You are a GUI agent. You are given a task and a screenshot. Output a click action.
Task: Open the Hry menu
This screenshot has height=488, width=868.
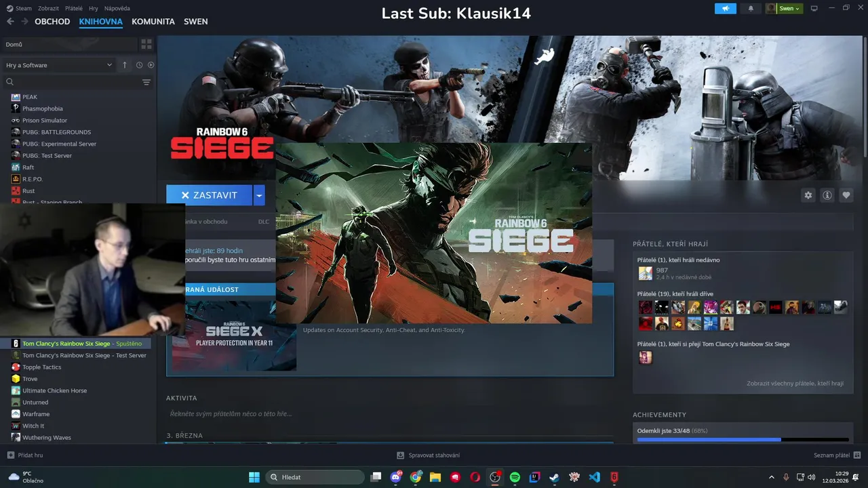[x=94, y=8]
